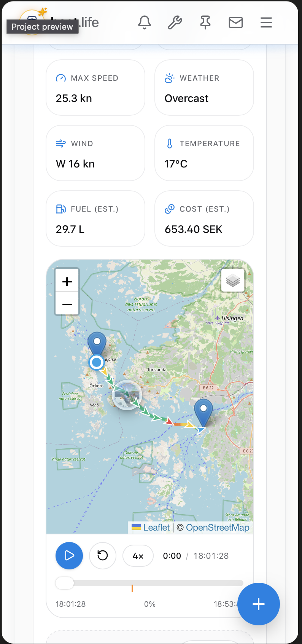The height and width of the screenshot is (644, 302).
Task: Click the wind icon
Action: [61, 143]
